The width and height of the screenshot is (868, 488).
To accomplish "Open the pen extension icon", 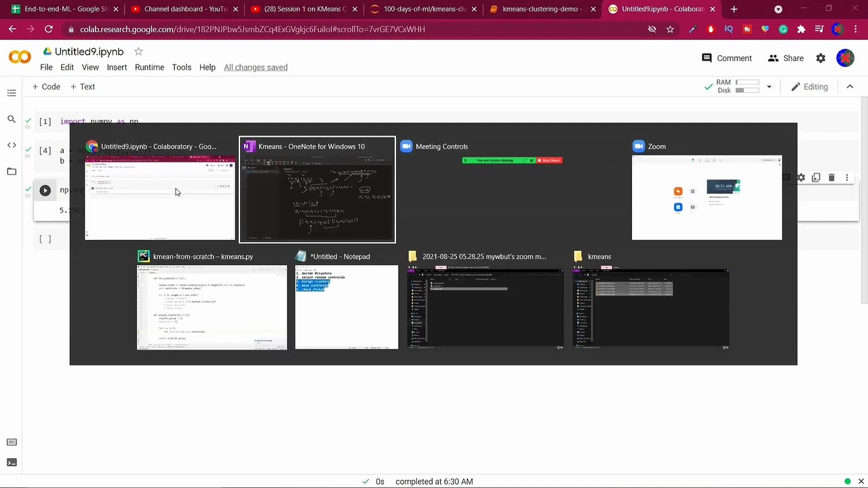I will [692, 29].
